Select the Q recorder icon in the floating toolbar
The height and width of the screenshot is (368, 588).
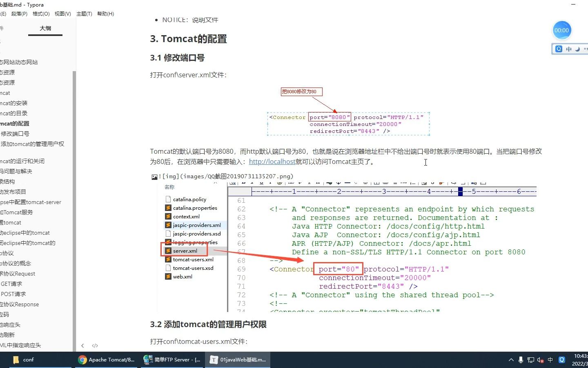coord(558,49)
